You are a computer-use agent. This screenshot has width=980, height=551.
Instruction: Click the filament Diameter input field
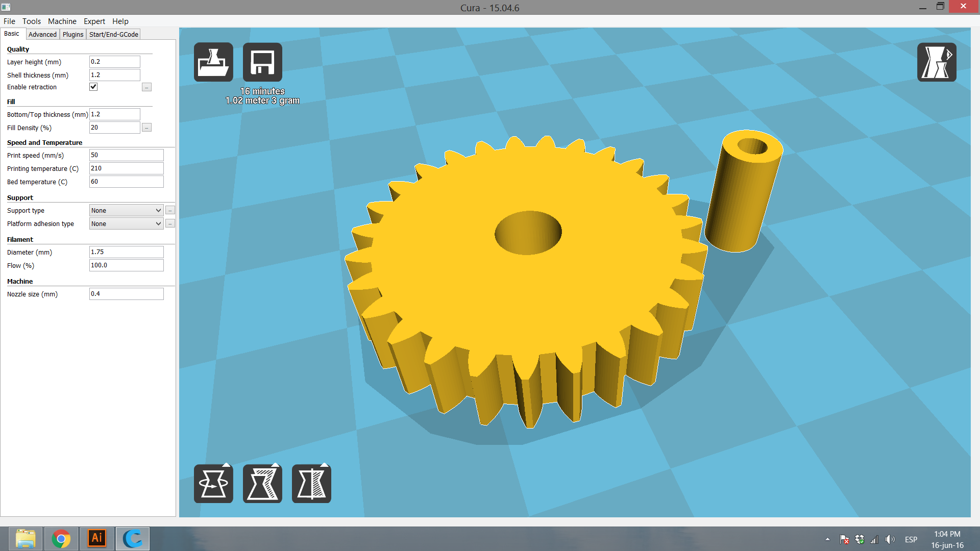coord(127,252)
